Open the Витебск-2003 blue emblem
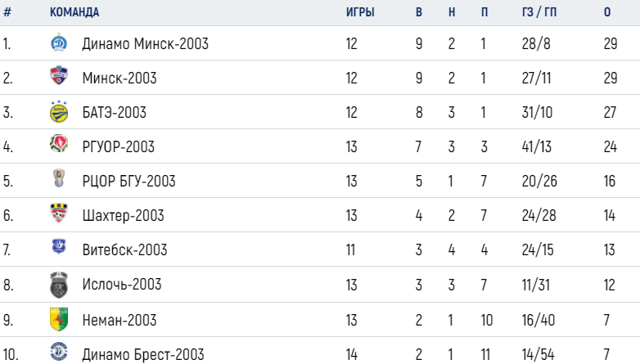The width and height of the screenshot is (640, 364). pyautogui.click(x=59, y=247)
